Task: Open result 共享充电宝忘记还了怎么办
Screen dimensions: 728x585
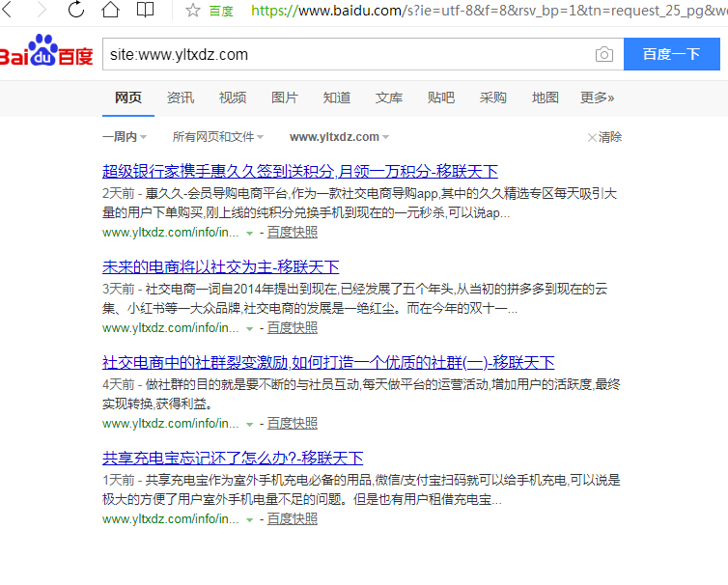Action: (233, 459)
